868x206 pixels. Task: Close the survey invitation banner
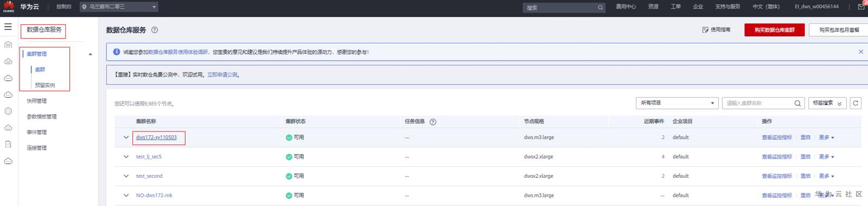click(860, 52)
